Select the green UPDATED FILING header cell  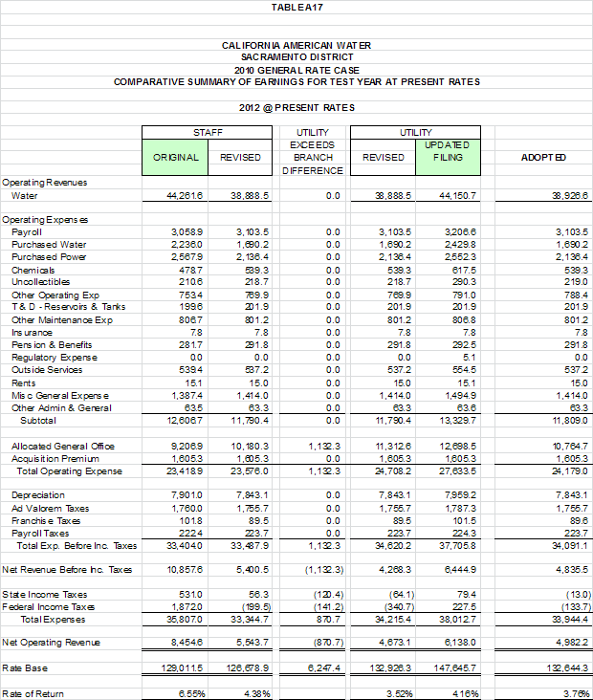(x=447, y=151)
